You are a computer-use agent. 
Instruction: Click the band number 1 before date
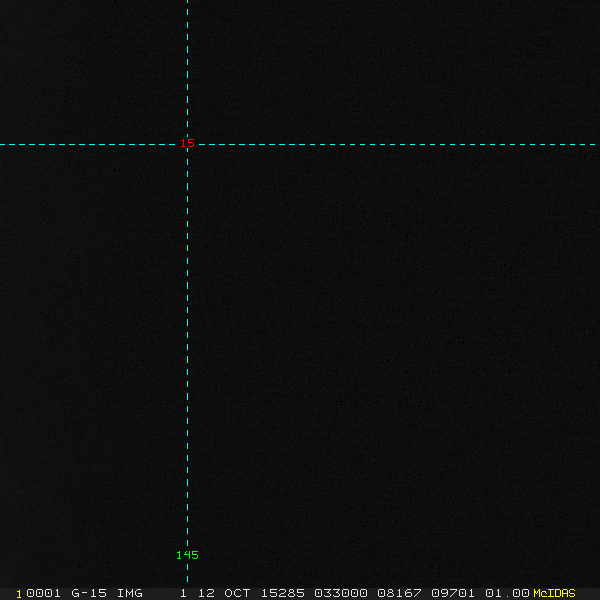[x=184, y=593]
